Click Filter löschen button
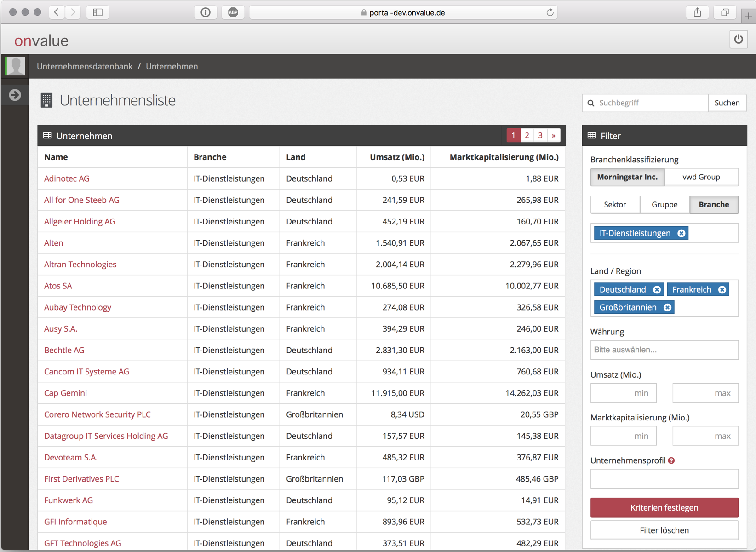756x552 pixels. pos(664,530)
